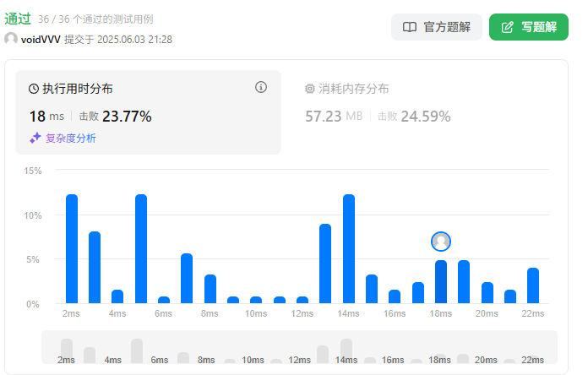This screenshot has width=588, height=375.
Task: Select the tall 5ms bar in chart
Action: click(x=141, y=249)
